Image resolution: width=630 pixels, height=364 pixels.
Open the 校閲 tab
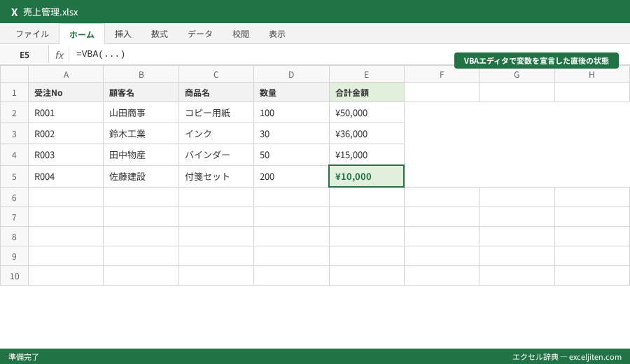coord(241,34)
